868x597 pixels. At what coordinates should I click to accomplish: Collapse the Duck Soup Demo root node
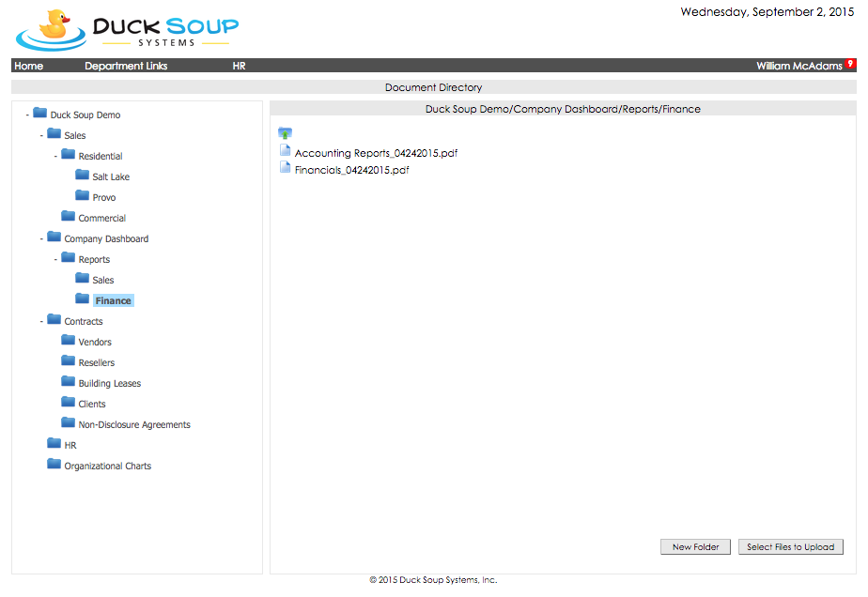click(27, 115)
